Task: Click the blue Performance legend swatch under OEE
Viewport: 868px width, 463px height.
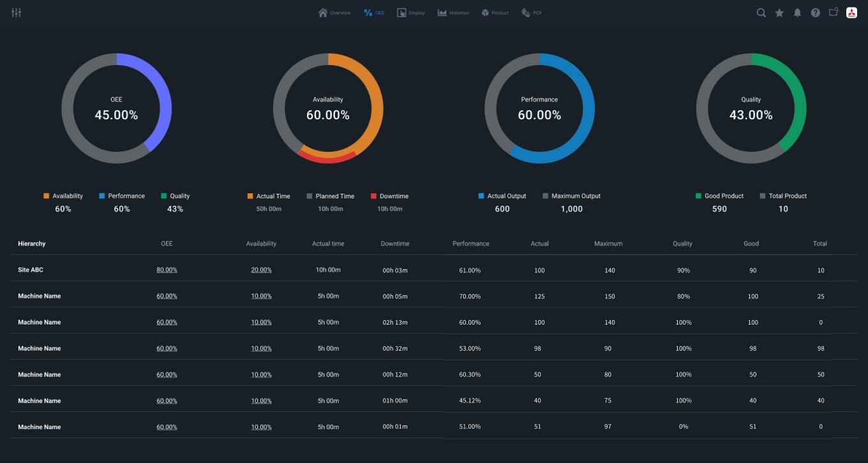Action: (x=102, y=196)
